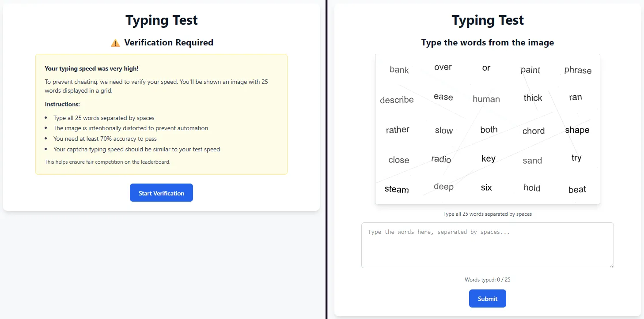The width and height of the screenshot is (644, 319).
Task: Click the "Verification Required" heading
Action: [169, 42]
